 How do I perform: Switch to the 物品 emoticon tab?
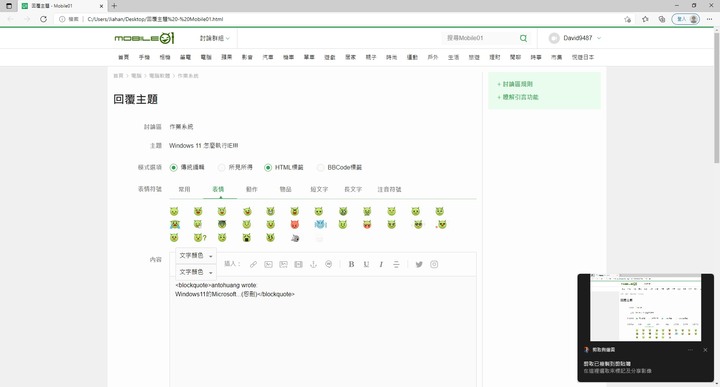(x=286, y=189)
